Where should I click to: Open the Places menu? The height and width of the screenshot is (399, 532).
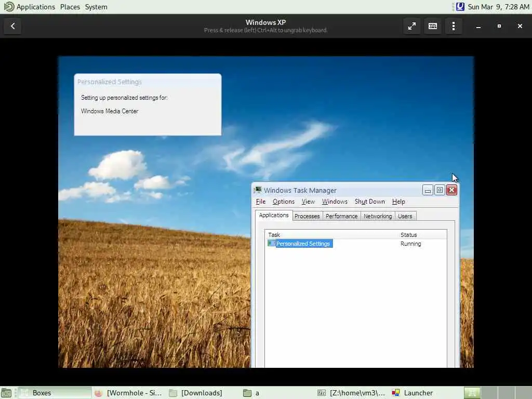point(70,7)
